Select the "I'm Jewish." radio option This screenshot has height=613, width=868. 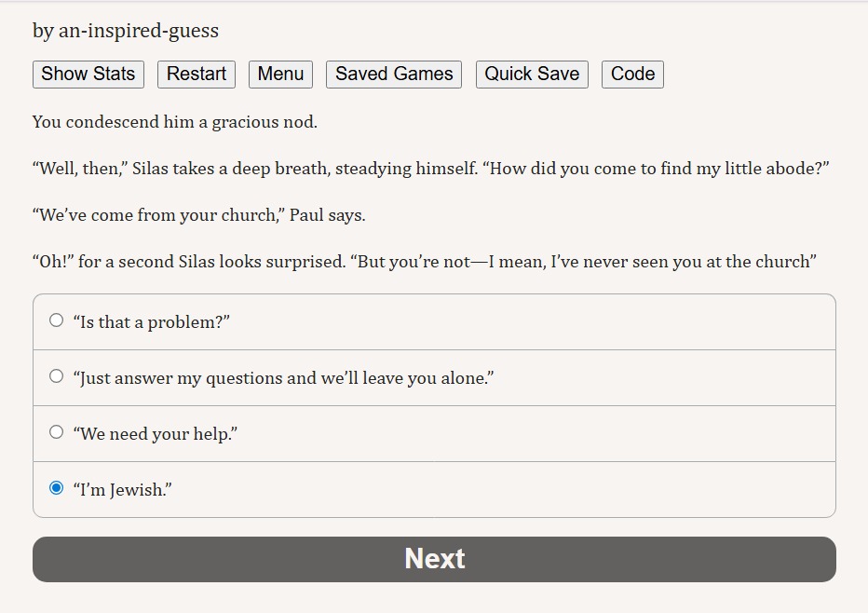[x=57, y=488]
